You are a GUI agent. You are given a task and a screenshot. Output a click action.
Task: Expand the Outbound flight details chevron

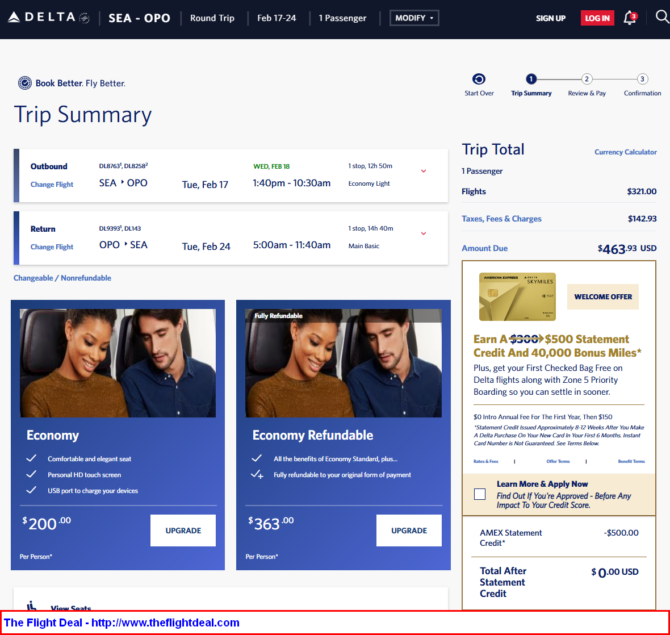pos(423,171)
